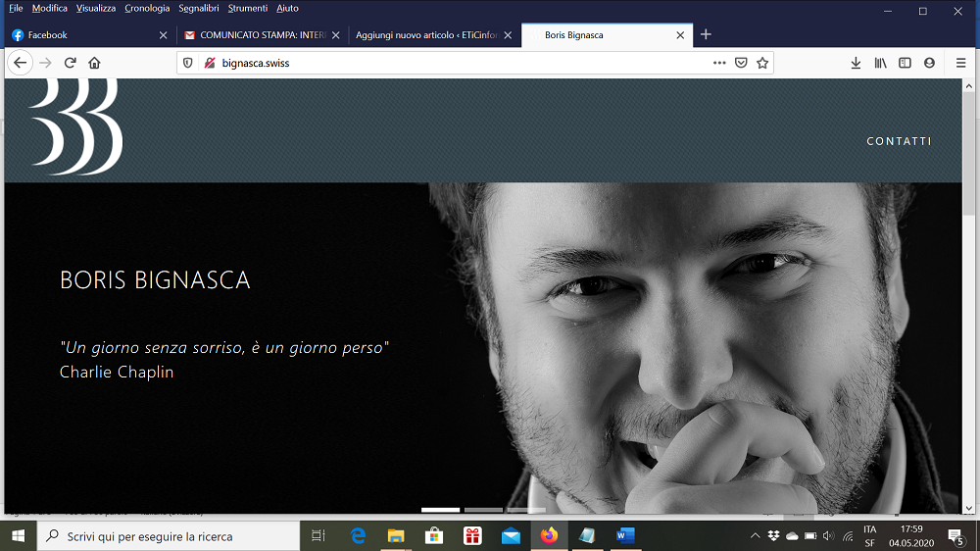Open the browser home page

point(94,63)
